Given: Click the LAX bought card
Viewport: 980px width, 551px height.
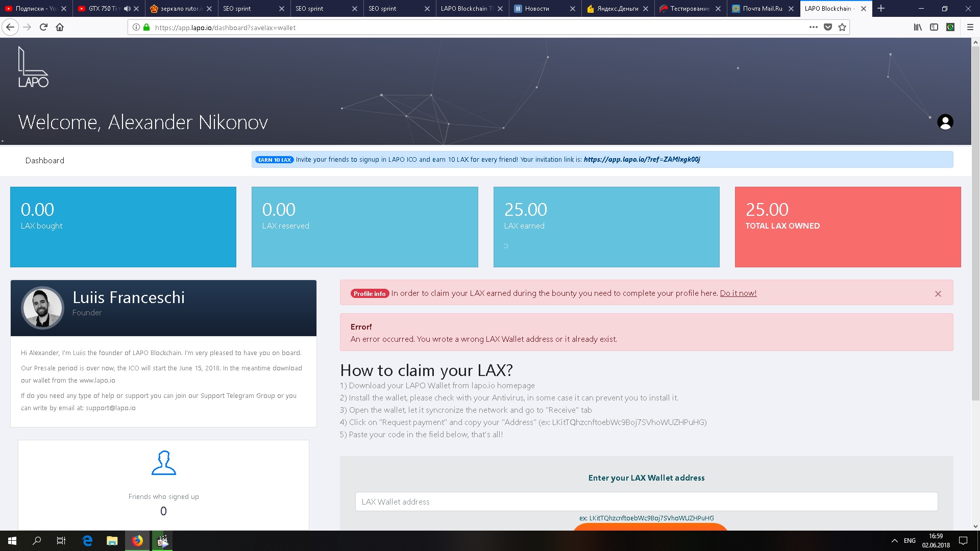Looking at the screenshot, I should [123, 227].
